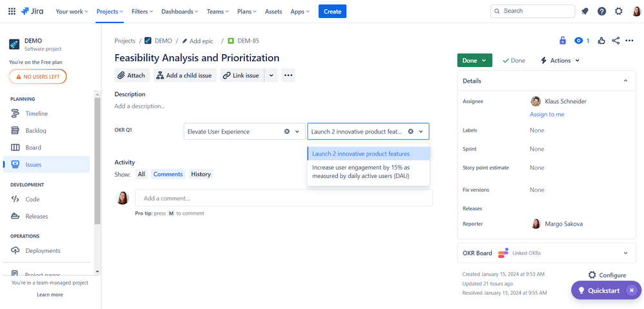Go to Assets
The width and height of the screenshot is (644, 309).
(x=273, y=12)
